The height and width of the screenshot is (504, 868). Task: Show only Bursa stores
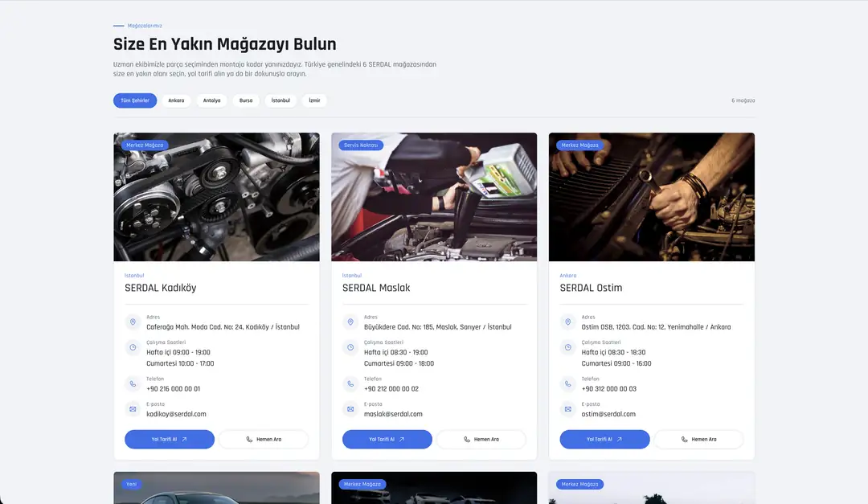click(x=246, y=100)
